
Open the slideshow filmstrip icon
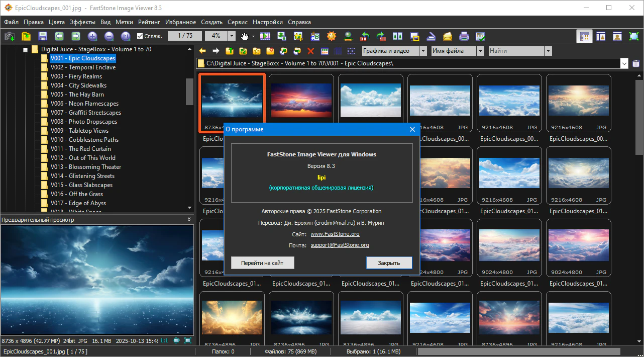[265, 36]
